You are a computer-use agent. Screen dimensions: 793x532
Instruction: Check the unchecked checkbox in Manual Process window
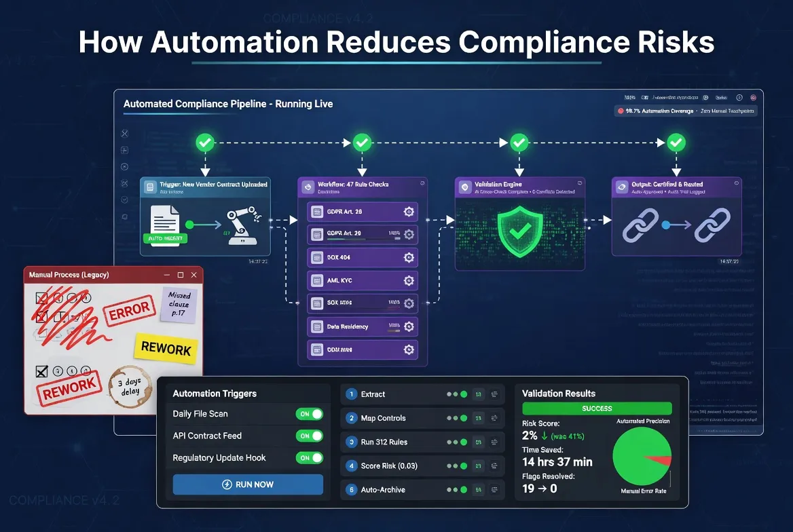[60, 316]
